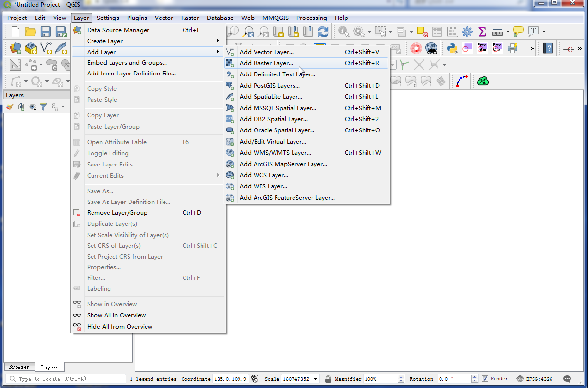Click the Open Project folder icon
588x388 pixels.
coord(31,32)
